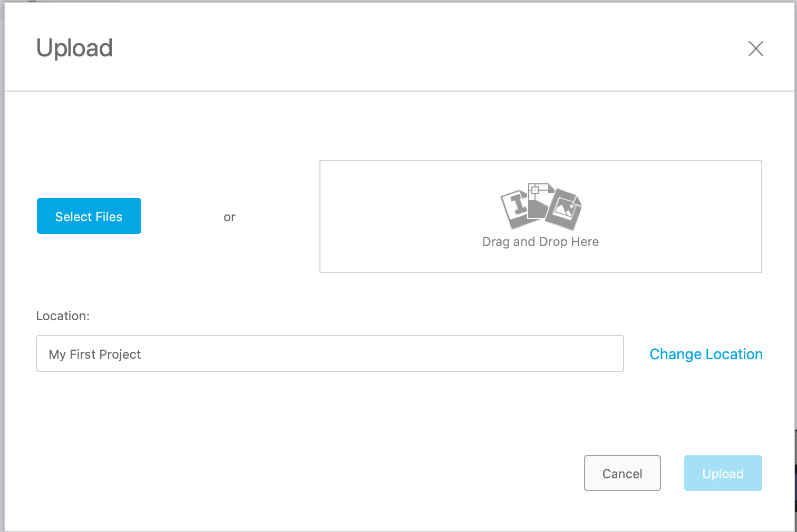Cancel the upload dialog
The width and height of the screenshot is (797, 532).
point(623,473)
